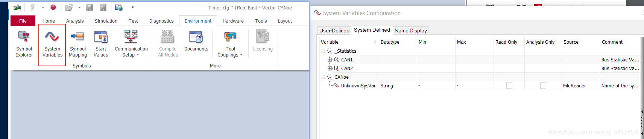Screen dimensions: 644x139
Task: Open Communication Setup dropdown
Action: [x=131, y=44]
